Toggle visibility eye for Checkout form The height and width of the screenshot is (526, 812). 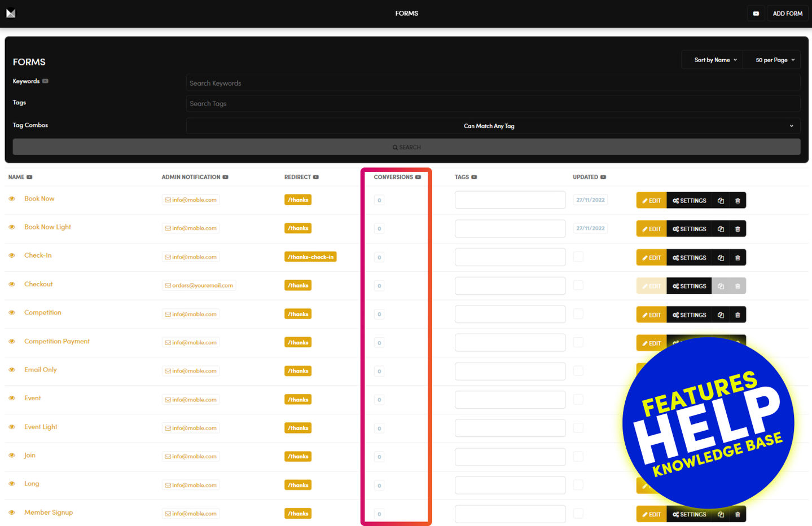12,284
